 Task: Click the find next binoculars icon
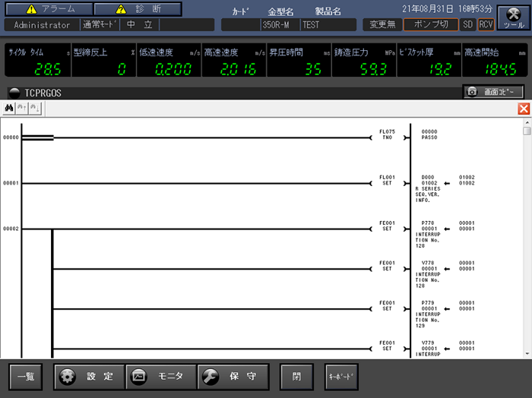pyautogui.click(x=33, y=109)
